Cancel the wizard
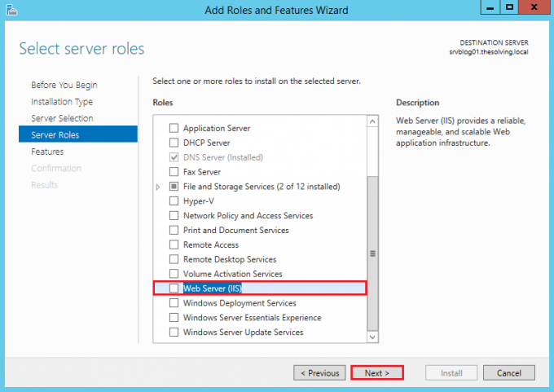The width and height of the screenshot is (554, 392). [509, 372]
